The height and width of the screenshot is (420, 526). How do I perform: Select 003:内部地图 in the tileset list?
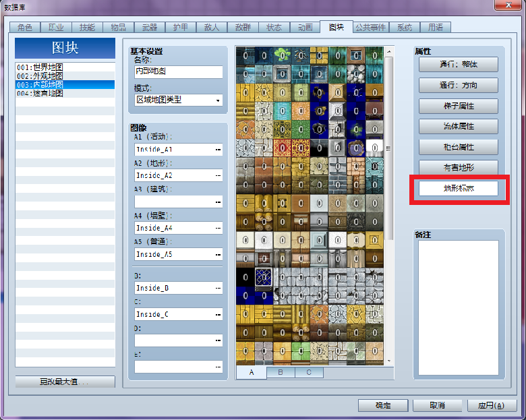click(65, 84)
